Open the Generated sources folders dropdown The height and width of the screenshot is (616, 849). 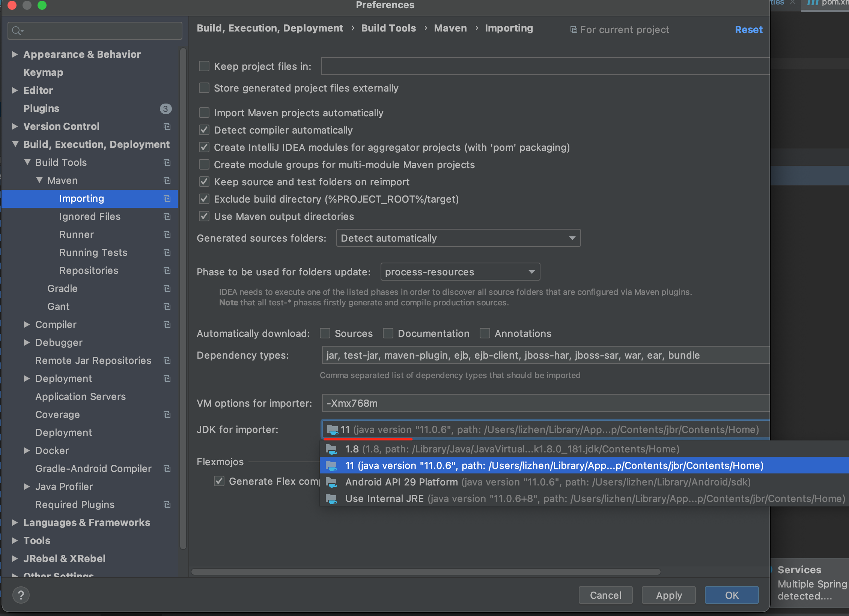(458, 238)
